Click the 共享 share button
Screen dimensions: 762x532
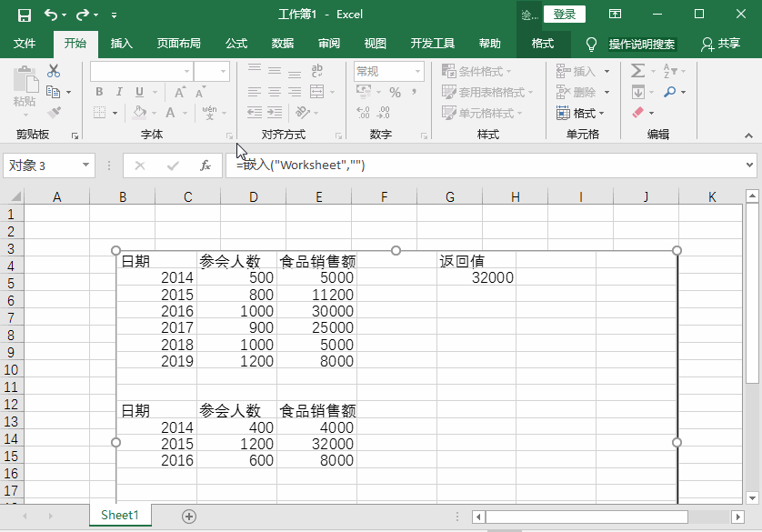[720, 44]
